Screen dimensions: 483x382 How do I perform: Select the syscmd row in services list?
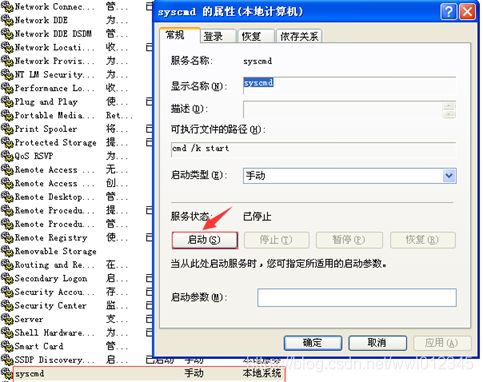[149, 374]
